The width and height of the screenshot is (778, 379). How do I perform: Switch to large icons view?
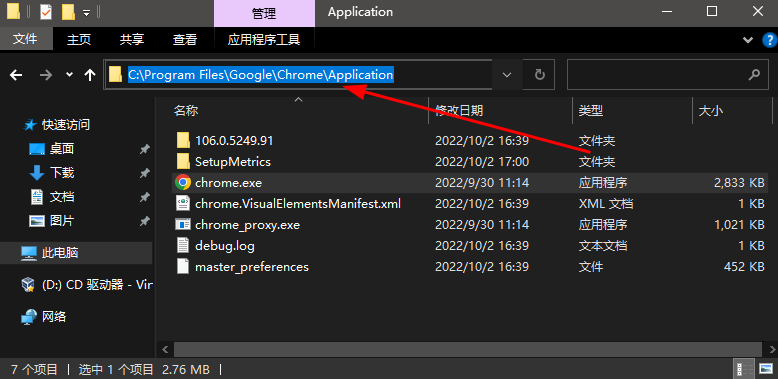coord(766,370)
